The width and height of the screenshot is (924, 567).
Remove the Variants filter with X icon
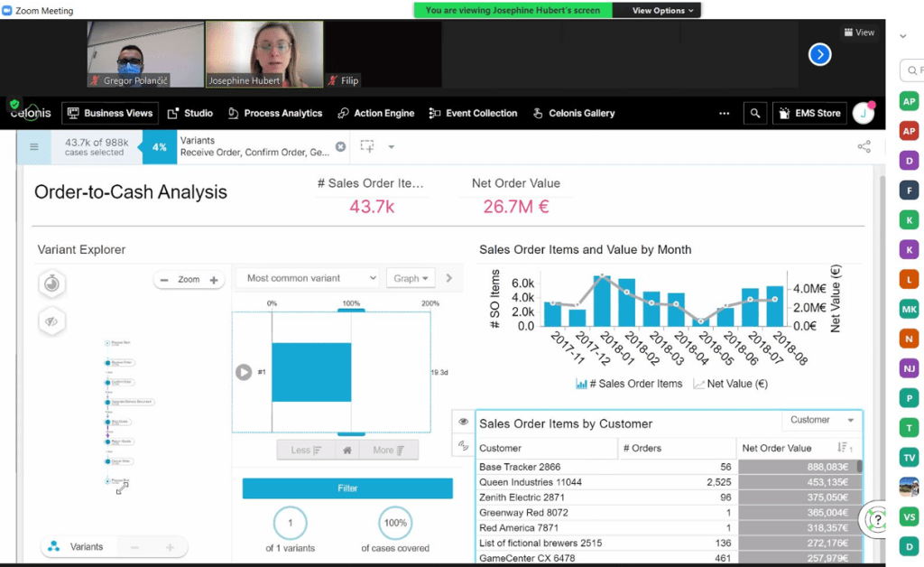tap(340, 146)
